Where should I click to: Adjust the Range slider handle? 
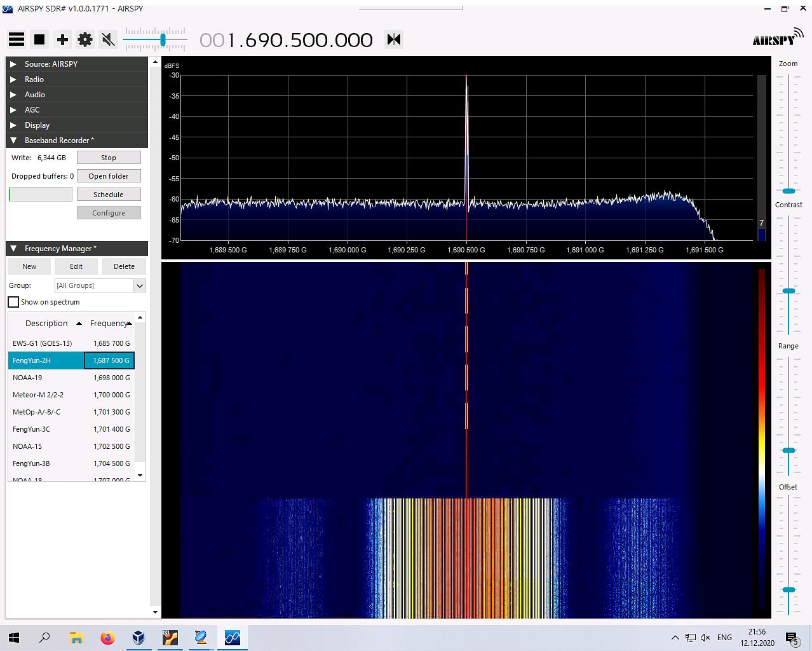[788, 450]
